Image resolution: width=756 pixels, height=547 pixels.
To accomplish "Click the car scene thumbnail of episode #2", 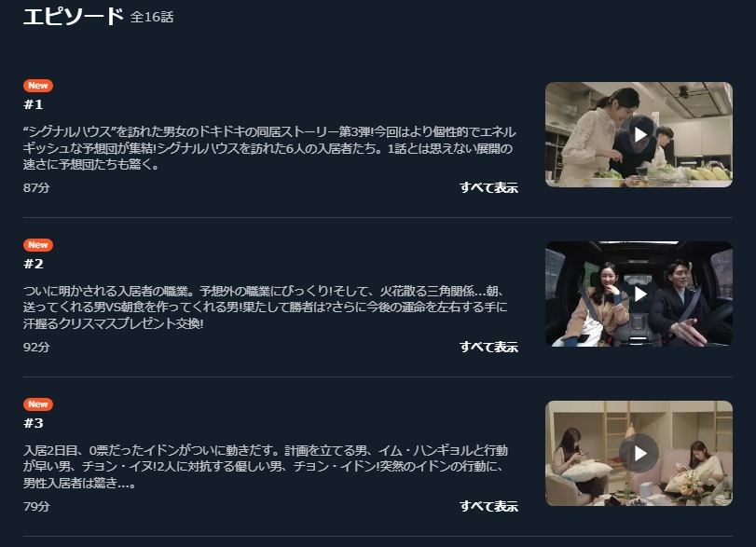I will [639, 294].
